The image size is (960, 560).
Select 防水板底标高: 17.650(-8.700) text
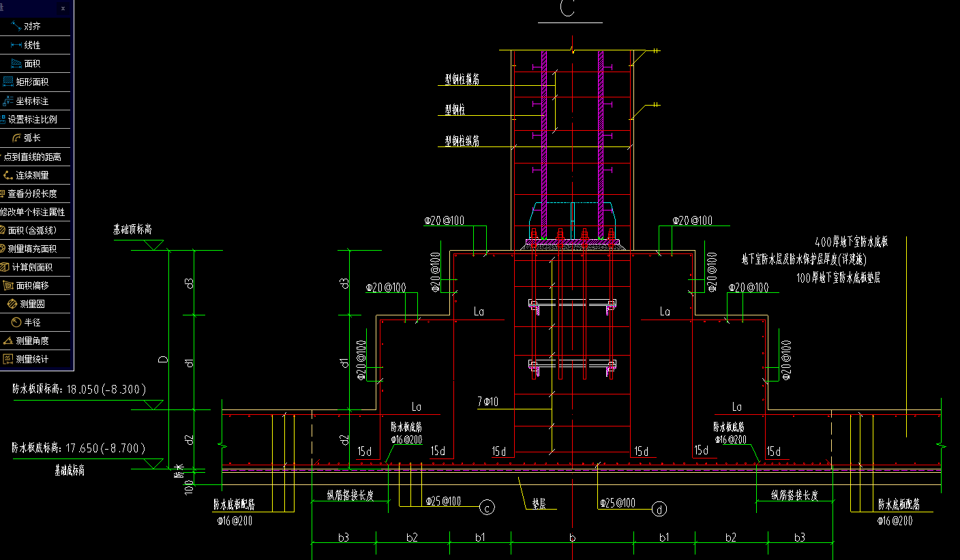78,448
